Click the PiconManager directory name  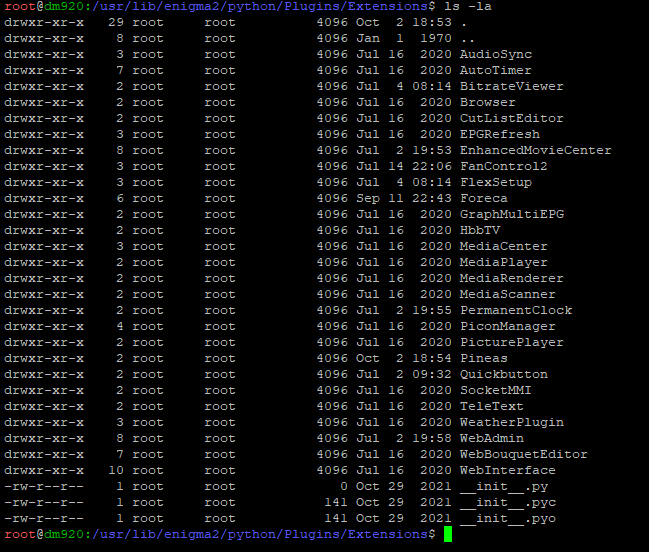tap(507, 326)
